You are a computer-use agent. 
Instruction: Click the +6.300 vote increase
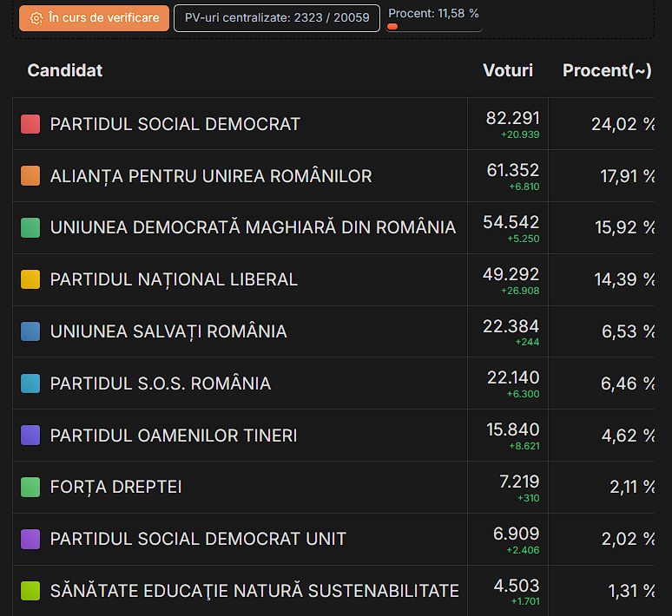coord(523,394)
